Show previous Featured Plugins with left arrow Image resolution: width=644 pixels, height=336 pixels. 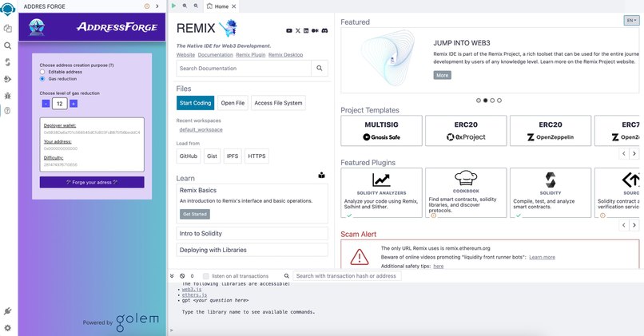tap(624, 225)
